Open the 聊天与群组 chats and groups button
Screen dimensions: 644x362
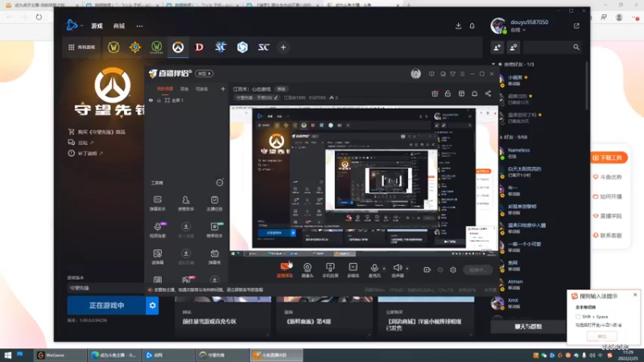coord(528,327)
